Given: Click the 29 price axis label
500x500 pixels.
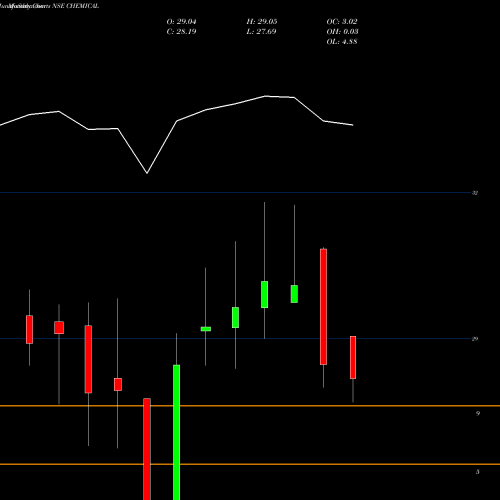Looking at the screenshot, I should [475, 339].
